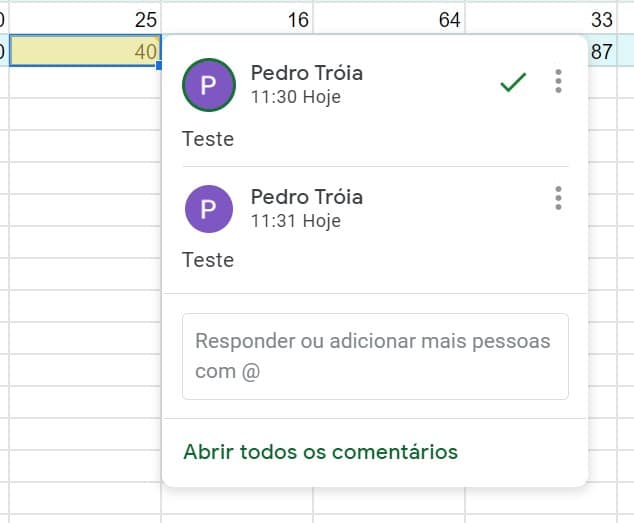Open more options for the 11:31 reply
The height and width of the screenshot is (523, 634).
point(558,198)
